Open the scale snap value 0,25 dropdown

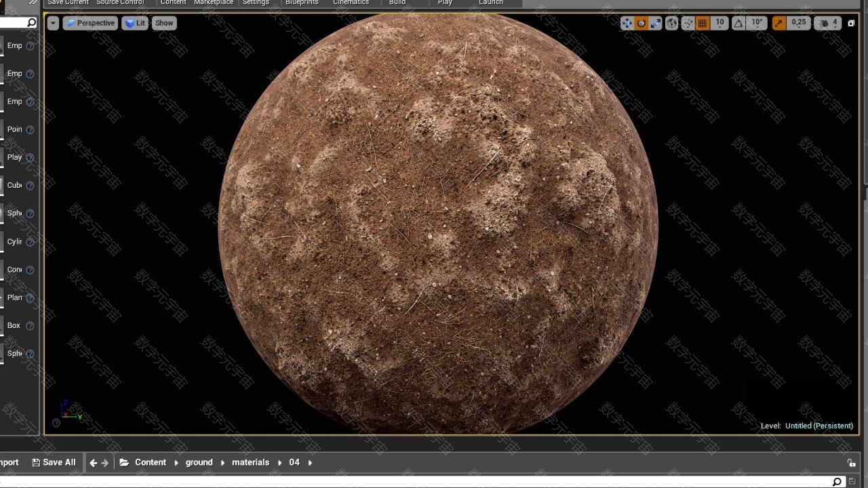(799, 23)
